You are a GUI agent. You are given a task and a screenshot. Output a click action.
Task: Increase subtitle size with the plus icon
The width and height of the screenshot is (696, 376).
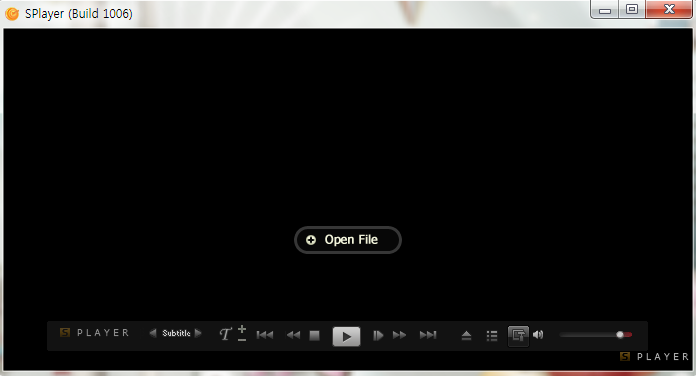(242, 329)
